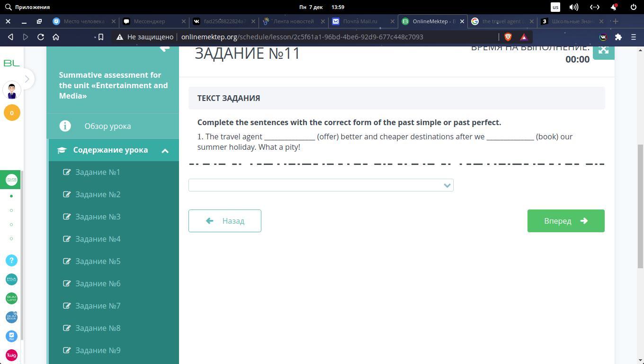Collapse the Содержание урока section
This screenshot has width=644, height=364.
click(x=165, y=151)
